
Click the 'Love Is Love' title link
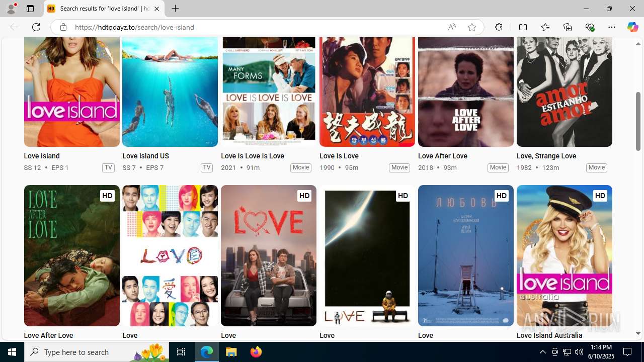click(339, 156)
